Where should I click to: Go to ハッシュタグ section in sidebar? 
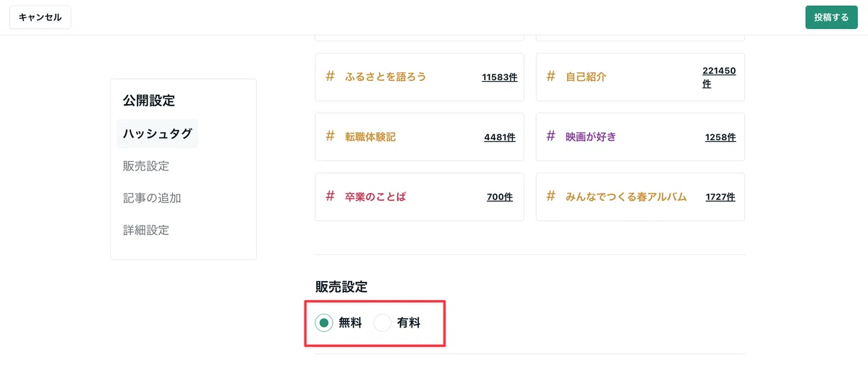click(x=158, y=134)
